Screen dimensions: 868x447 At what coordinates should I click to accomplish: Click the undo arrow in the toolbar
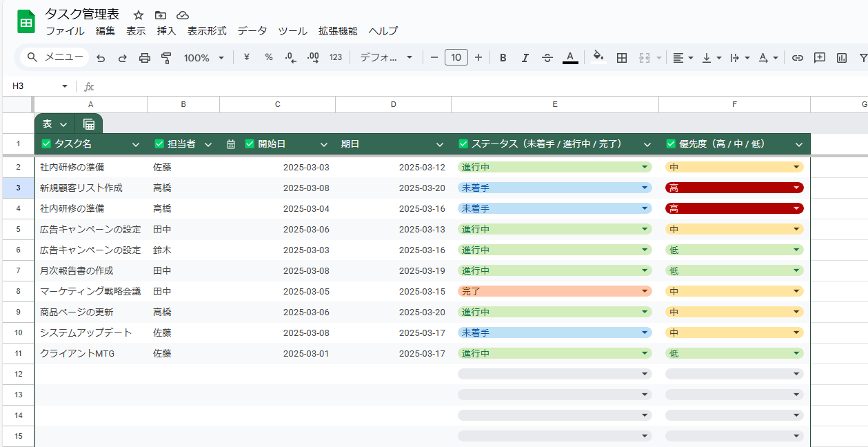[x=101, y=58]
